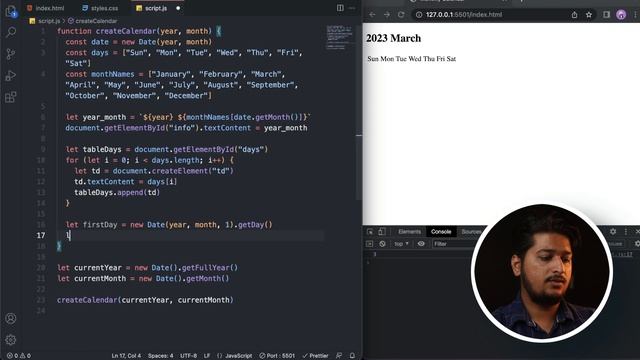Screen dimensions: 640x360
Task: Activate DevTools inspect element picker
Action: [x=370, y=231]
